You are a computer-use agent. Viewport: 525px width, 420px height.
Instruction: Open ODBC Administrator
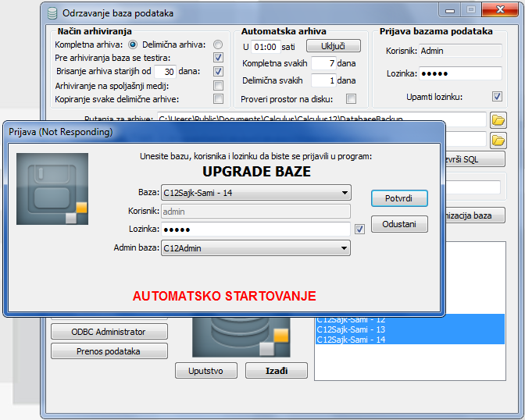109,332
